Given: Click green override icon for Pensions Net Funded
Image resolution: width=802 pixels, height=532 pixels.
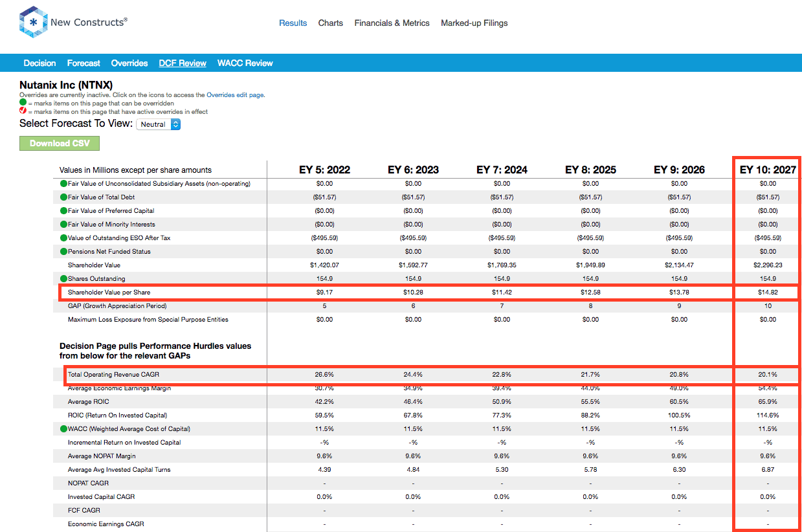Looking at the screenshot, I should coord(63,252).
